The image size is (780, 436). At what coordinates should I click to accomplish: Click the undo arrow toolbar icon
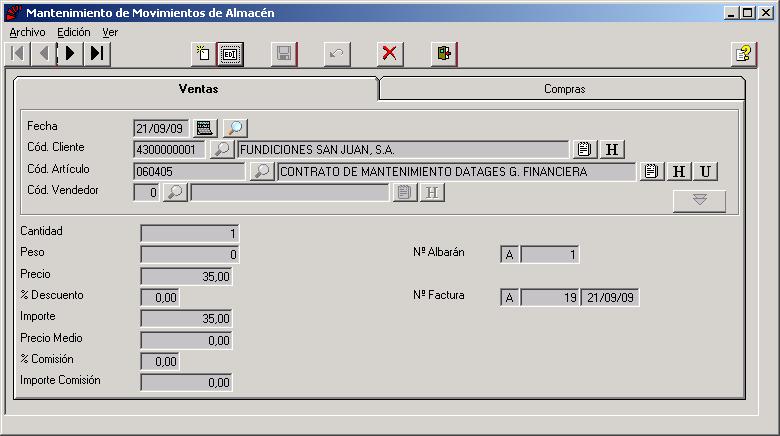(337, 54)
